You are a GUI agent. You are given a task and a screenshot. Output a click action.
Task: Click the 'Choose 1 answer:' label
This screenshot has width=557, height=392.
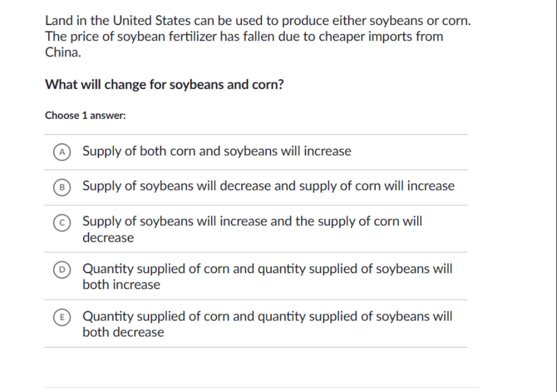point(85,115)
